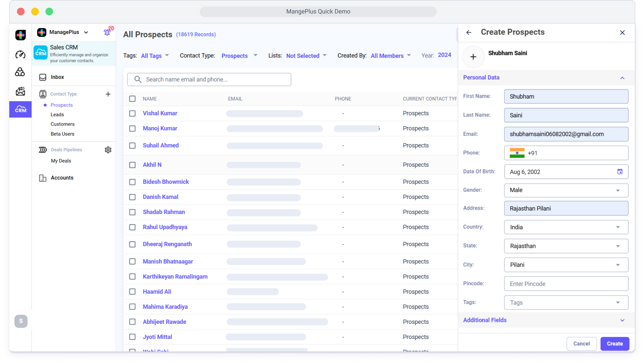Select the India flag country code selector
The width and height of the screenshot is (644, 363).
517,153
